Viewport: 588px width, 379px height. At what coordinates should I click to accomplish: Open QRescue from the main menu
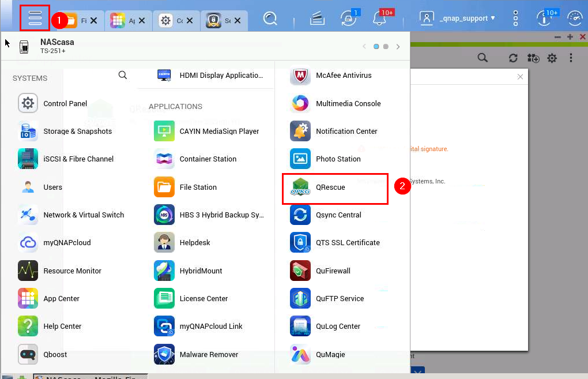tap(334, 187)
